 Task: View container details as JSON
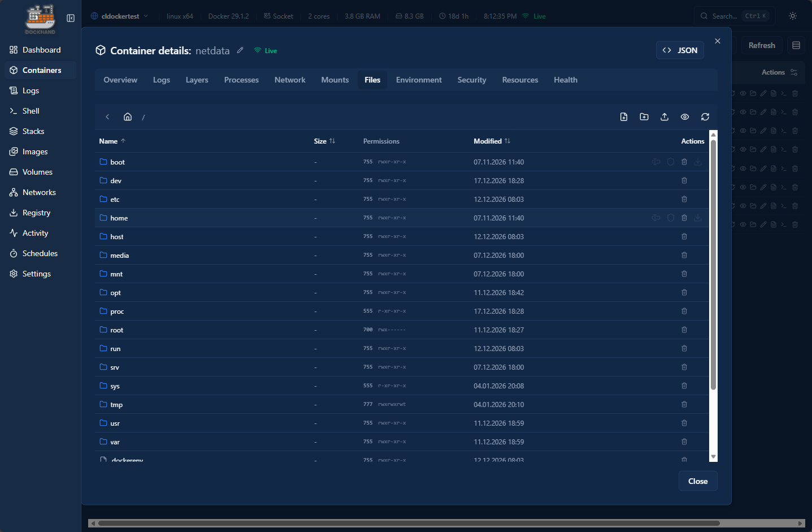680,50
